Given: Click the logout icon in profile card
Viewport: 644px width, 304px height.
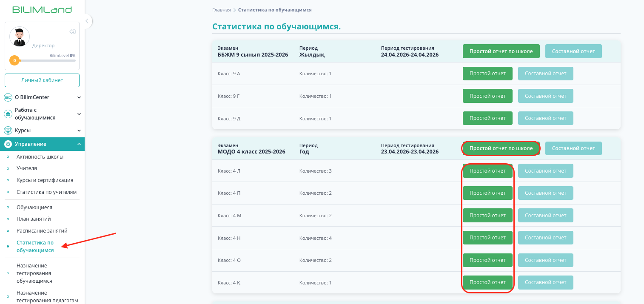Looking at the screenshot, I should click(x=72, y=32).
